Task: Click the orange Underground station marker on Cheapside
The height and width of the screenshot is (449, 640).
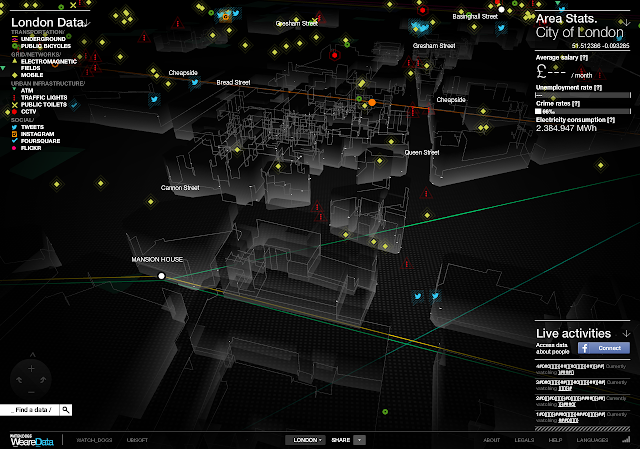Action: coord(372,102)
